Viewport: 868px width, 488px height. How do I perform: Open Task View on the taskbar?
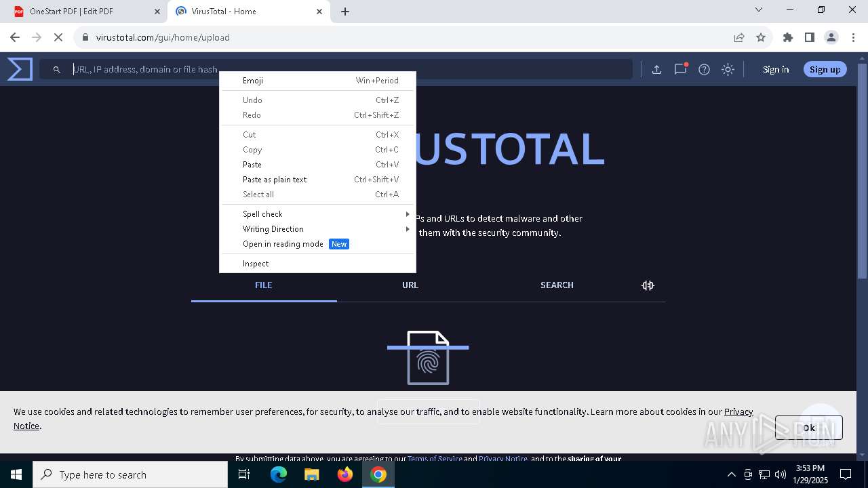tap(244, 474)
